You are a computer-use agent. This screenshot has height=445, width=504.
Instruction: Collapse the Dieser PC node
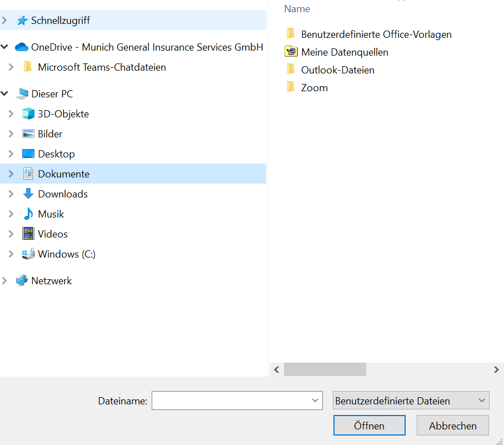[x=4, y=93]
